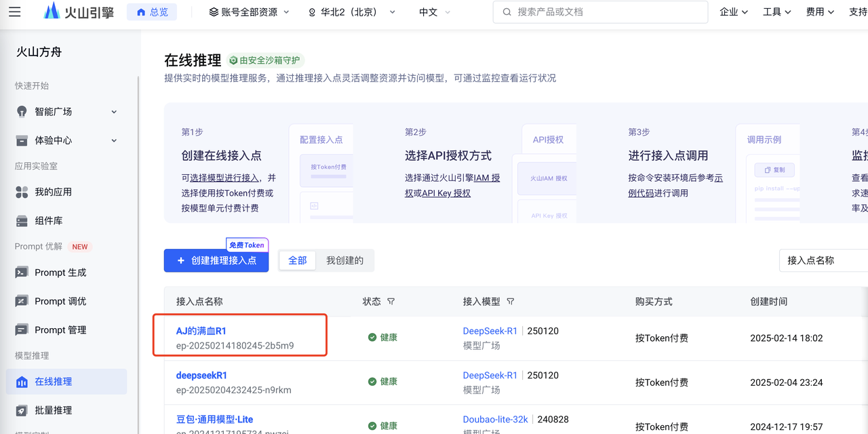
Task: Click the 总览 overview menu item
Action: [x=152, y=12]
